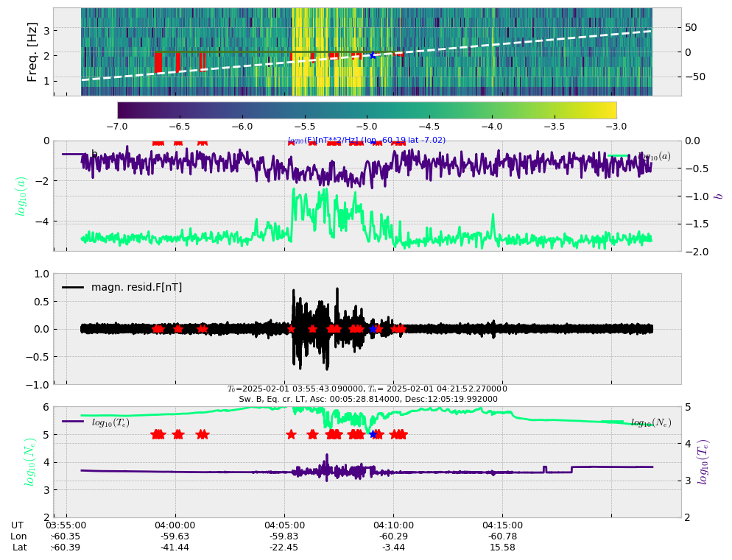Click the 'Sw. B, Eq. cr. LT' caption line

tap(368, 399)
